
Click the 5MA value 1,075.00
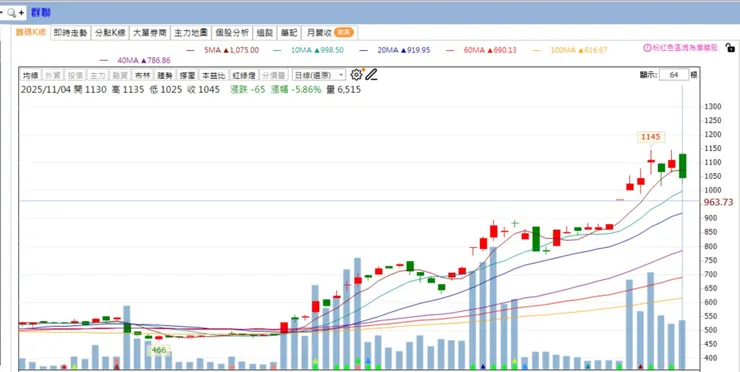pos(244,50)
